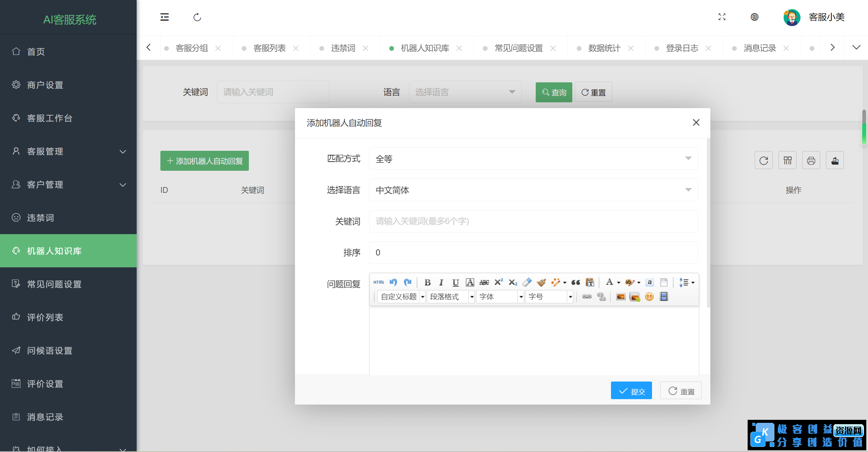This screenshot has height=452, width=868.
Task: Switch to the 数据统计 tab
Action: point(604,48)
